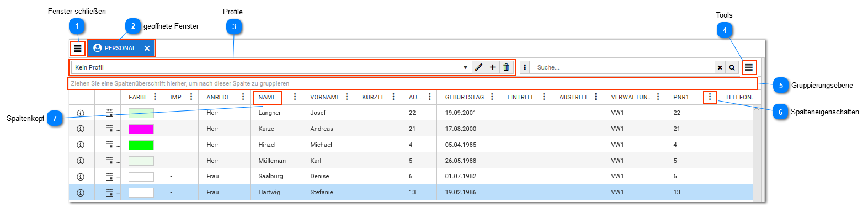868x207 pixels.
Task: Open VERWALTUN... column options menu
Action: point(658,97)
